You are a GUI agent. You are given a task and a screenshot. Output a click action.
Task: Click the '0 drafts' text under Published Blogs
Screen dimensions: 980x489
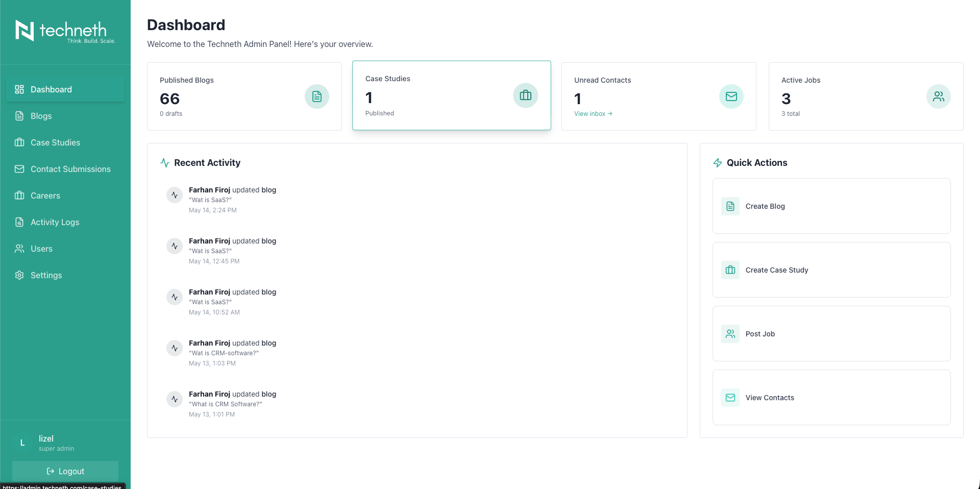click(x=171, y=114)
